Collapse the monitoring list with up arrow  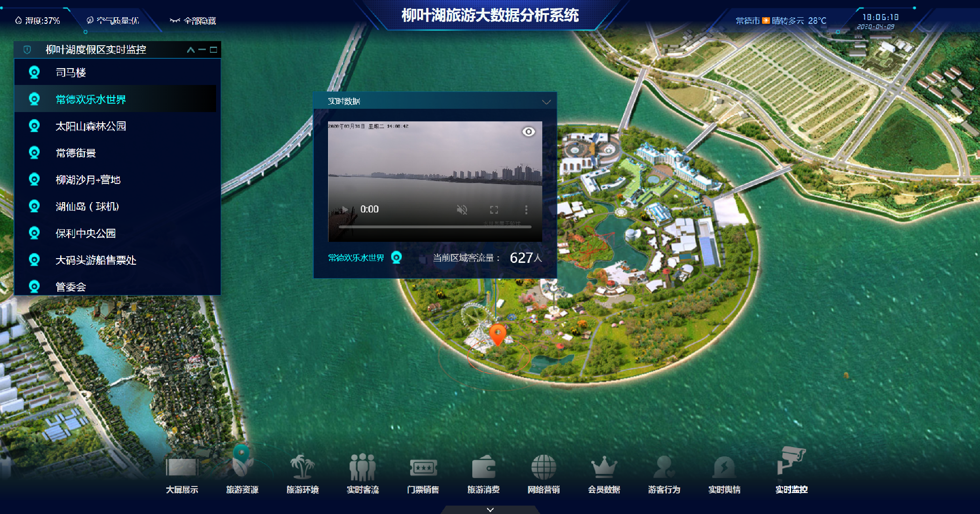tap(190, 49)
